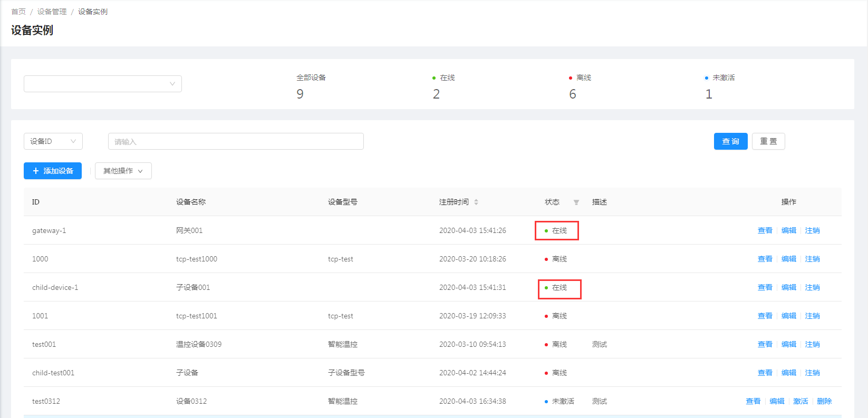Screen dimensions: 868x418
Task: Navigate to 设备管理 breadcrumb link
Action: pyautogui.click(x=52, y=12)
